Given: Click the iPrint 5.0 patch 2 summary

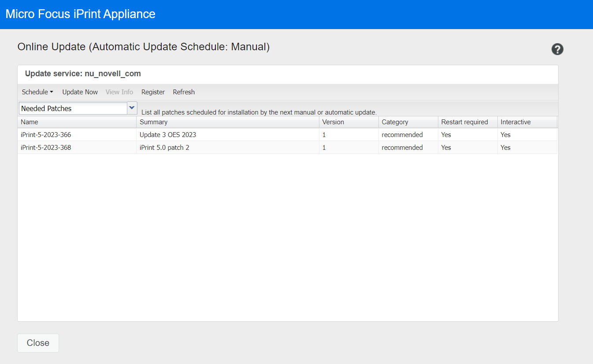Looking at the screenshot, I should (164, 148).
